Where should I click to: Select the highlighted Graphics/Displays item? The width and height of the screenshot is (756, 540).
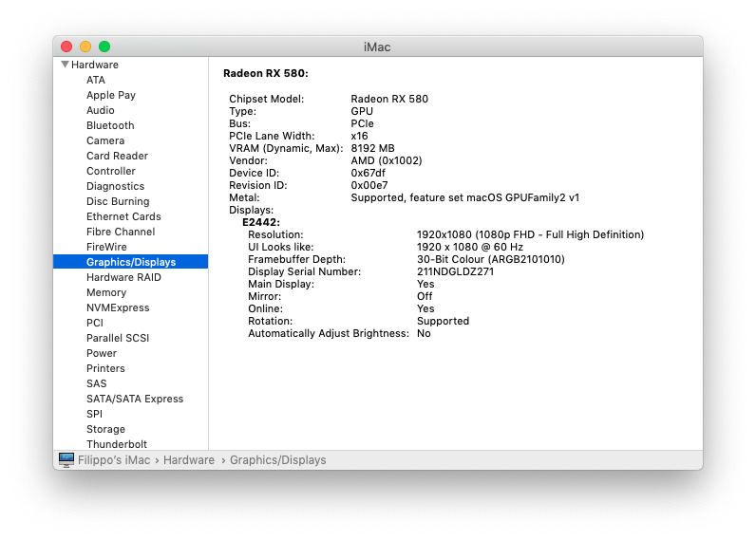point(131,262)
